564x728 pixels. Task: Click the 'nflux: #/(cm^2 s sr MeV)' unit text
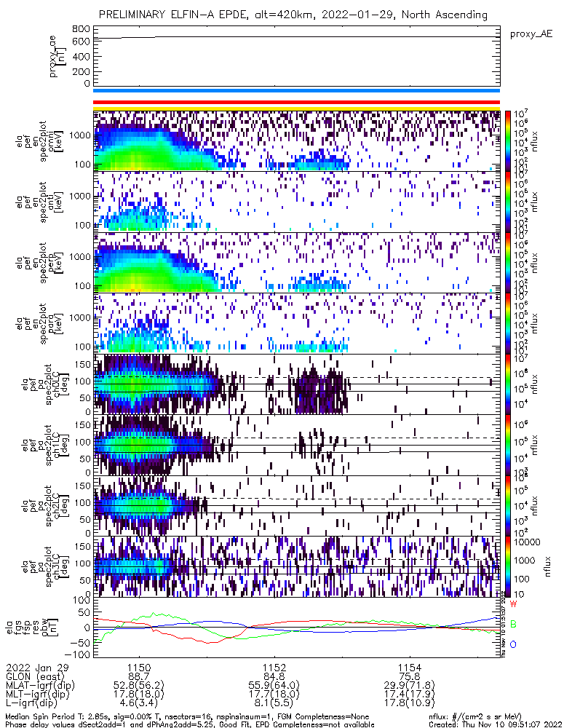(x=475, y=717)
